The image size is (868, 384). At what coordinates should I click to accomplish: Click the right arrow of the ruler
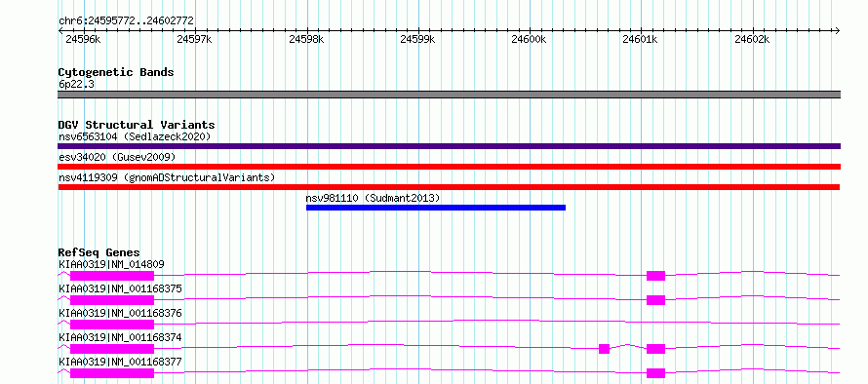pyautogui.click(x=837, y=31)
